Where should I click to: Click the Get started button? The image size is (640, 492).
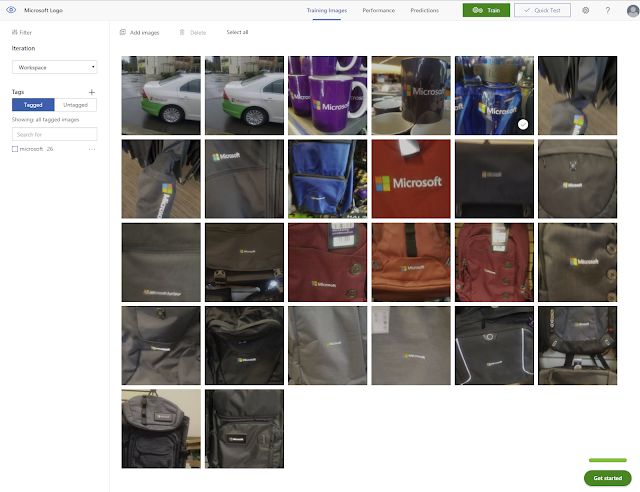(607, 478)
